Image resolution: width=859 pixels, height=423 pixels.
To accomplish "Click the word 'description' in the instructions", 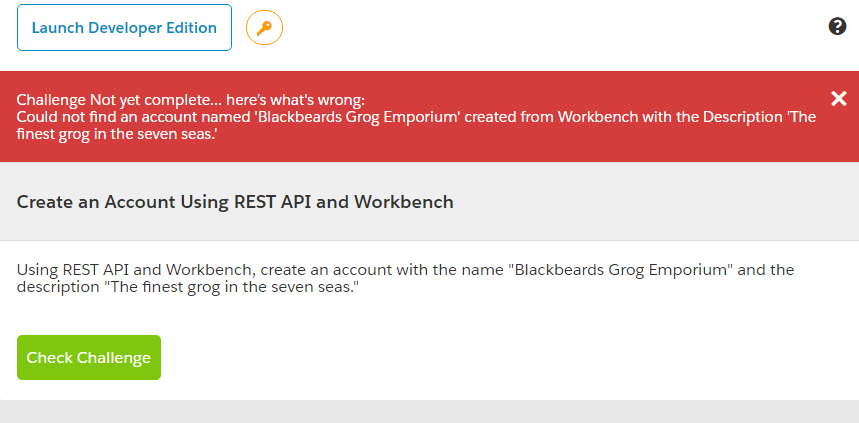I will click(x=53, y=289).
